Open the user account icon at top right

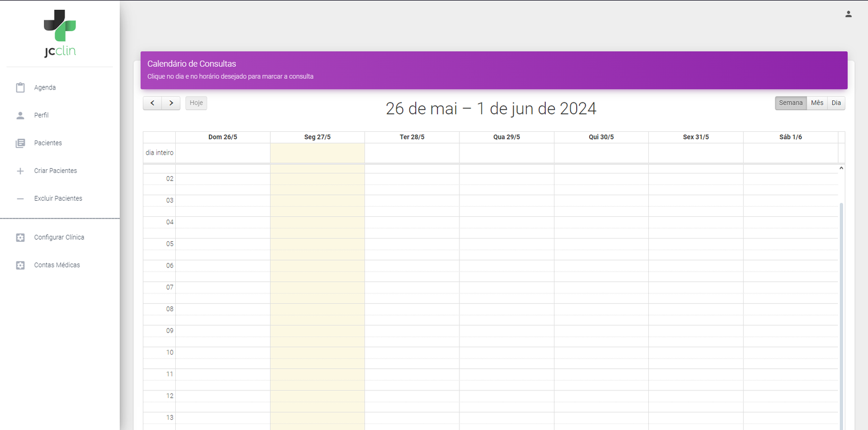point(848,14)
